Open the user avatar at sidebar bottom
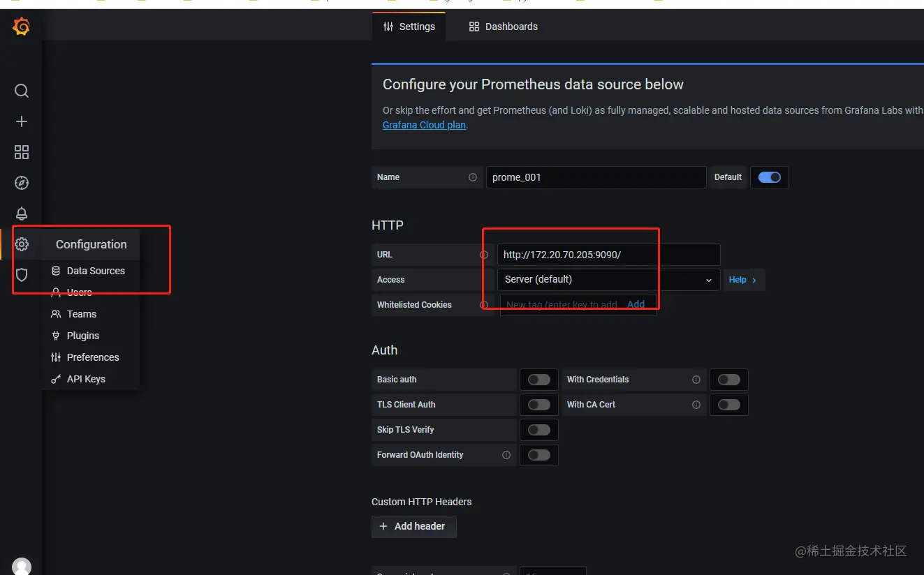Screen dimensions: 924x575 (22, 566)
